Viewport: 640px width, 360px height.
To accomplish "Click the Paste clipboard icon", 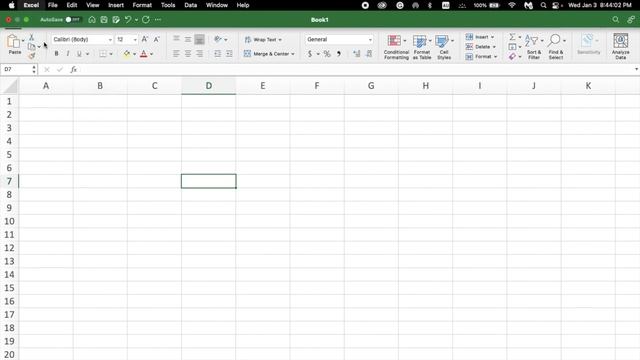I will (x=13, y=42).
